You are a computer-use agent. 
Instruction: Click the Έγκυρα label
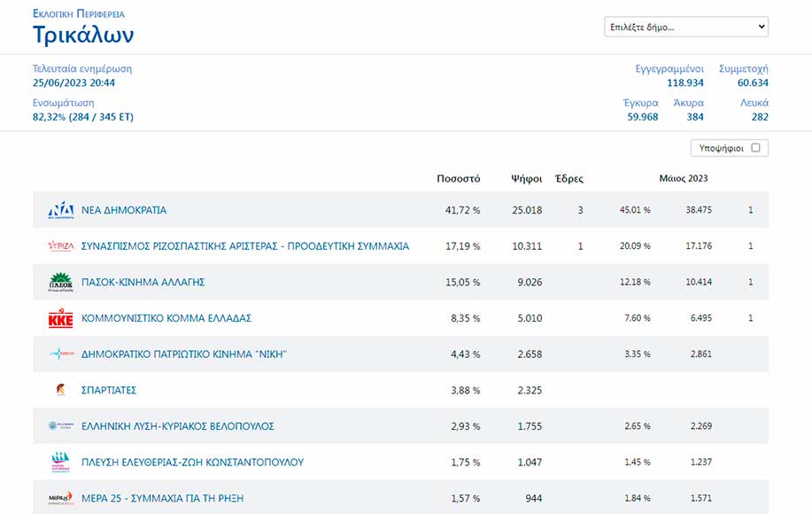(640, 103)
